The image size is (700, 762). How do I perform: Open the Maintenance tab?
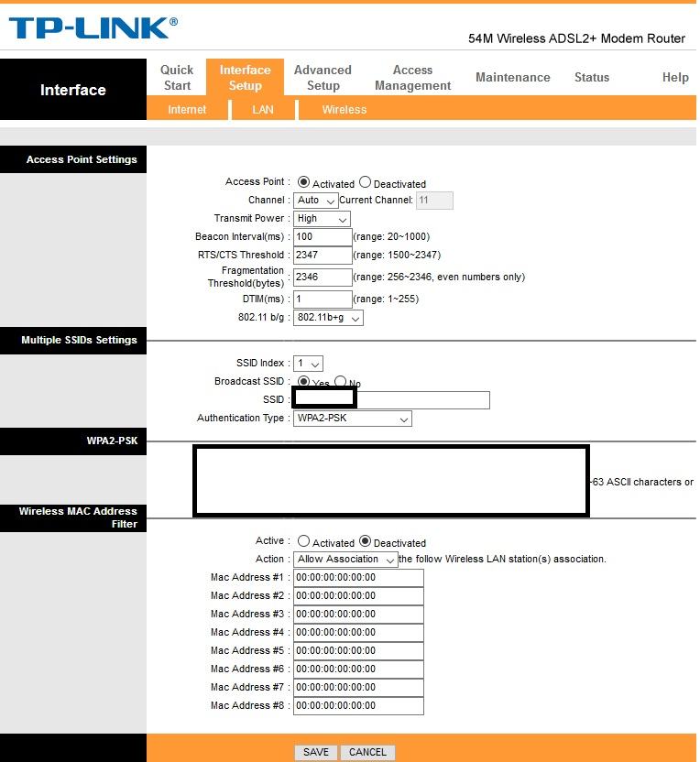[x=513, y=77]
